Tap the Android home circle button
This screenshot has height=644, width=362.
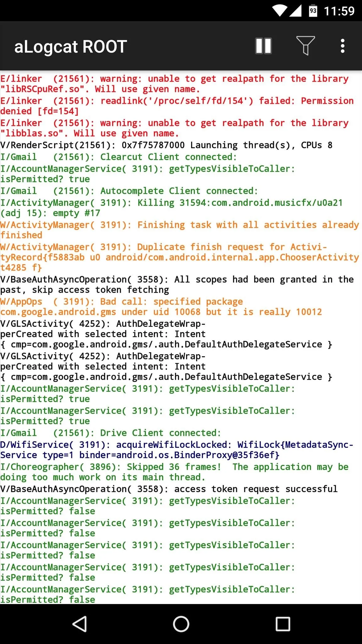tap(181, 624)
